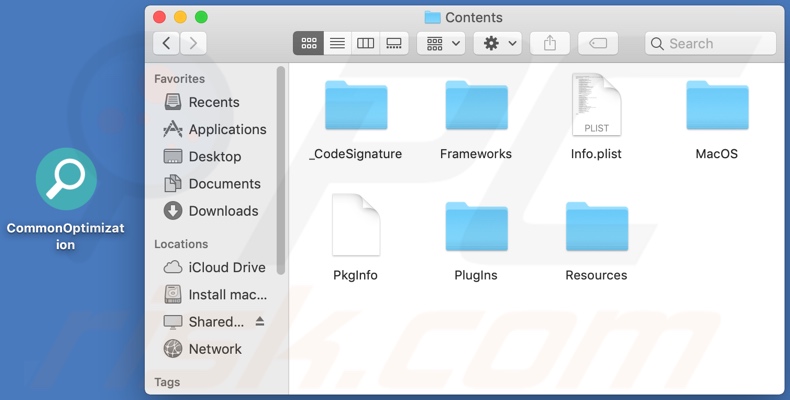Select the Info.plist file

point(596,108)
